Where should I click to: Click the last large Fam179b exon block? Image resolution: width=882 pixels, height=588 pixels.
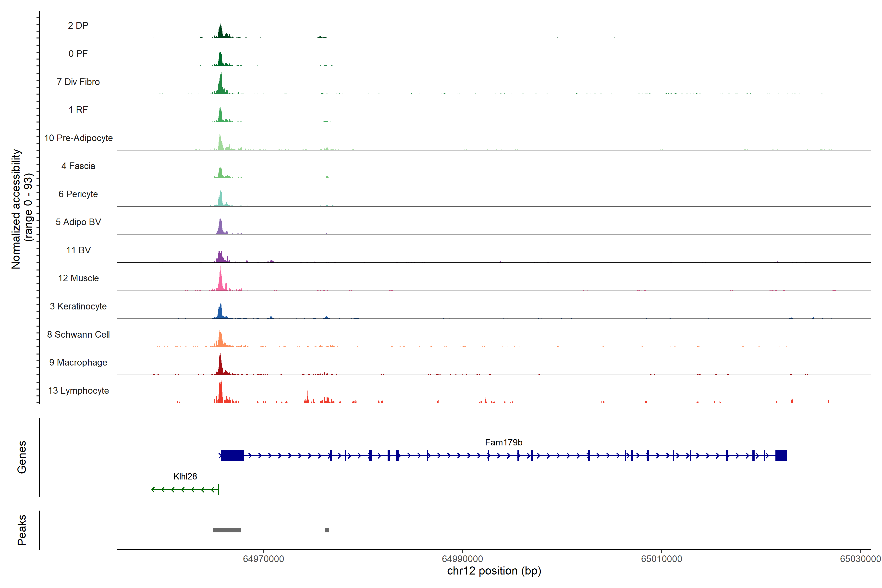click(781, 455)
